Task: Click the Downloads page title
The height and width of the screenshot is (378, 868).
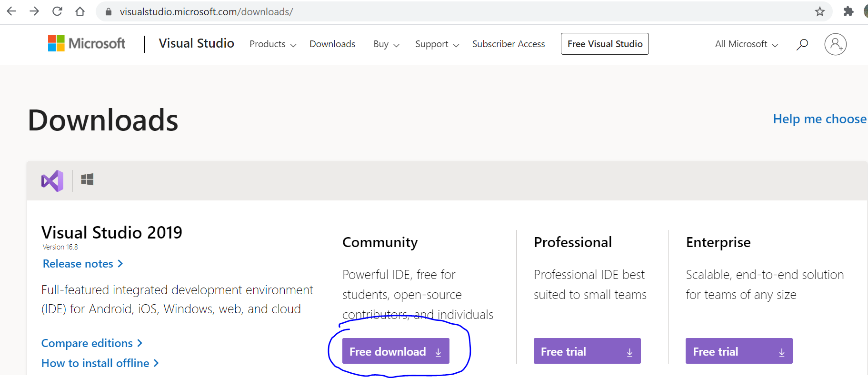Action: click(103, 120)
